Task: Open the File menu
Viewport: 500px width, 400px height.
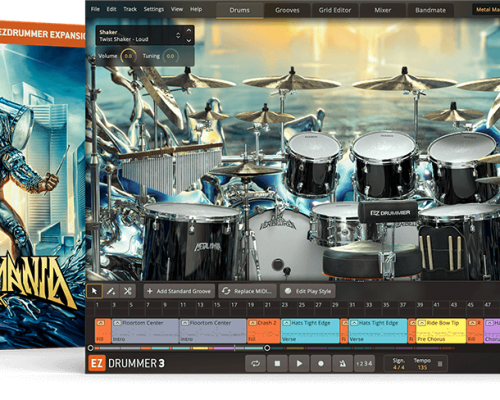Action: (x=95, y=9)
